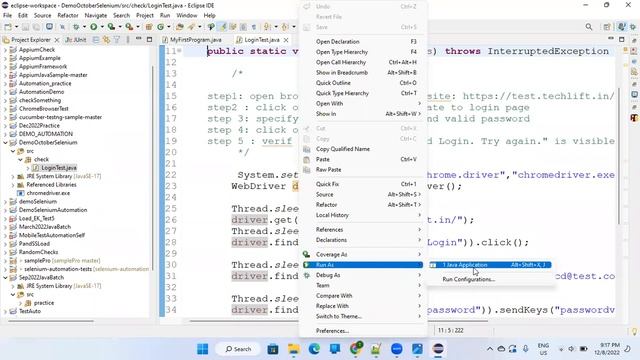The height and width of the screenshot is (360, 640).
Task: Click the Eclipse icon in the taskbar
Action: coord(438,349)
